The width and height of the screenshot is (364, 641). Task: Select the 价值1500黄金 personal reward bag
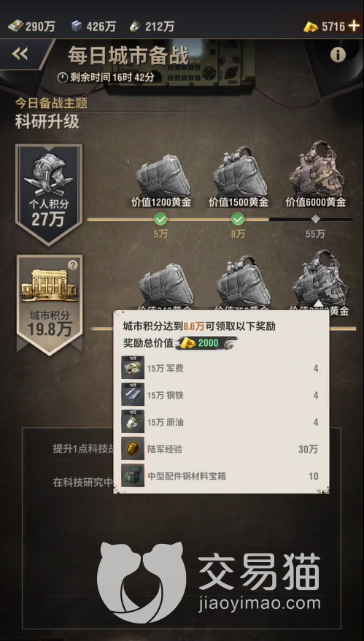(x=239, y=172)
